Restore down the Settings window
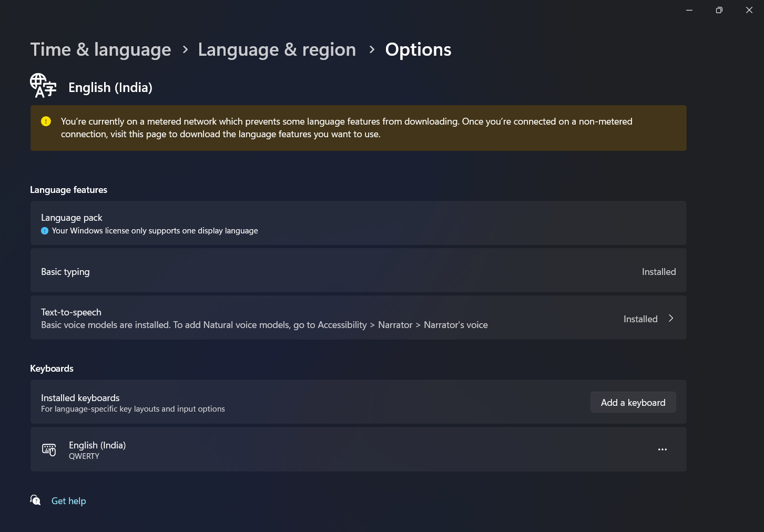Viewport: 764px width, 532px height. coord(719,10)
